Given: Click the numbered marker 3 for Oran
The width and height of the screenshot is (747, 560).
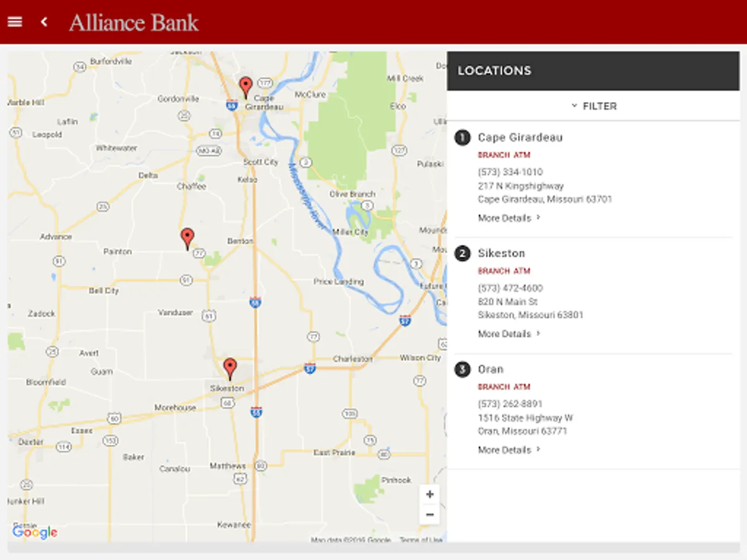Looking at the screenshot, I should pyautogui.click(x=462, y=369).
